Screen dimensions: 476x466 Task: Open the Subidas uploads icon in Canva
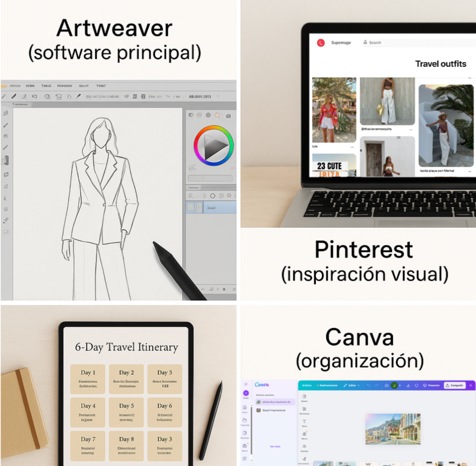click(x=304, y=446)
